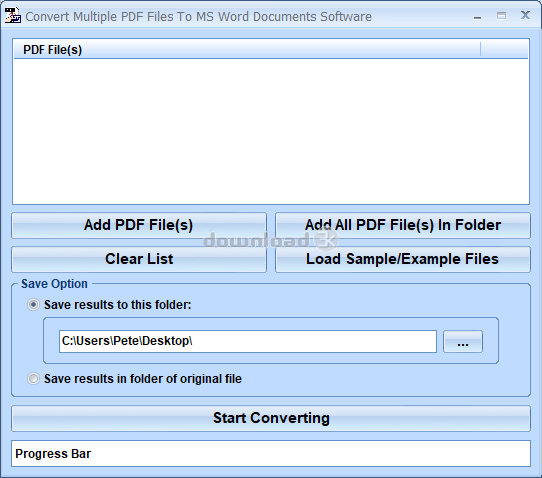Click the Add PDF File(s) button
The height and width of the screenshot is (478, 542).
(x=139, y=225)
